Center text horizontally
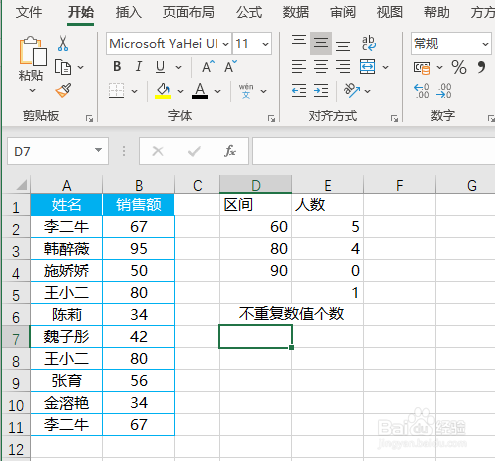This screenshot has height=461, width=495. pyautogui.click(x=321, y=67)
